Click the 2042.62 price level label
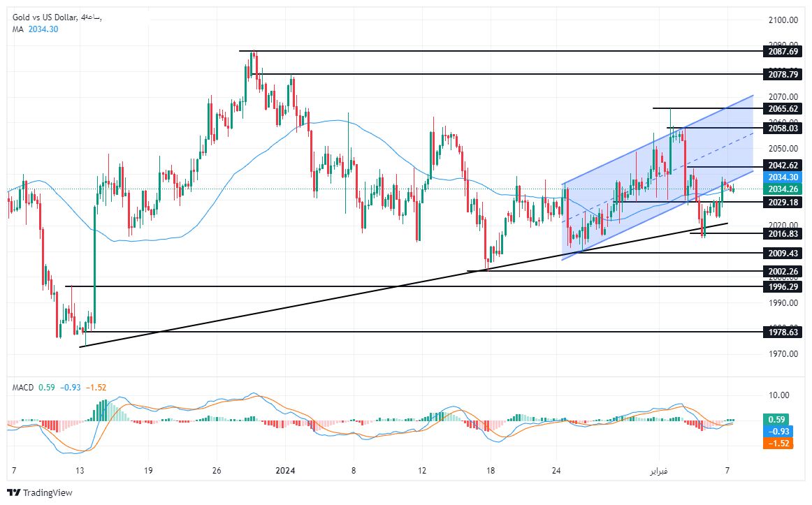The image size is (812, 505). 783,166
